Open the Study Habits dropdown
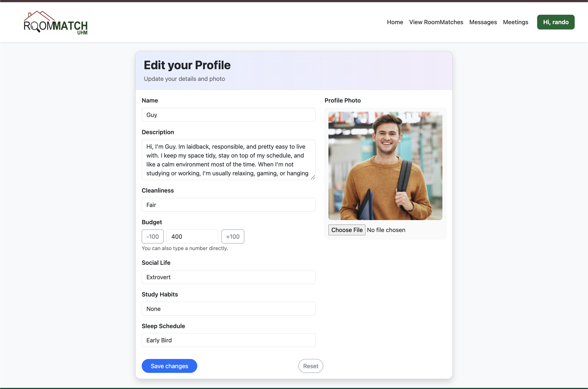 [228, 308]
